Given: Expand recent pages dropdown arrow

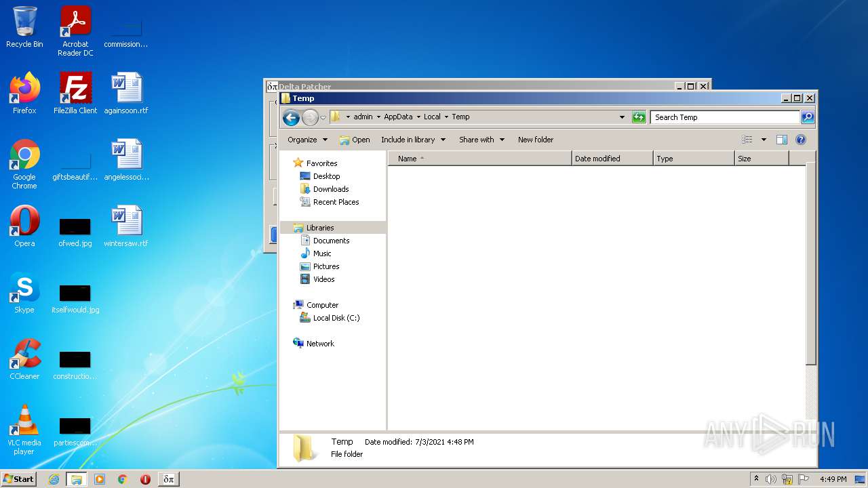Looking at the screenshot, I should pos(323,117).
